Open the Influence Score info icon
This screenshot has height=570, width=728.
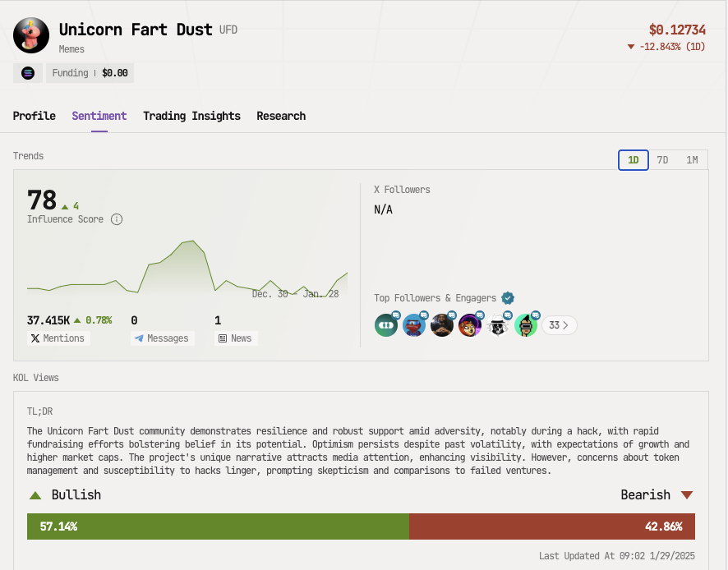117,219
